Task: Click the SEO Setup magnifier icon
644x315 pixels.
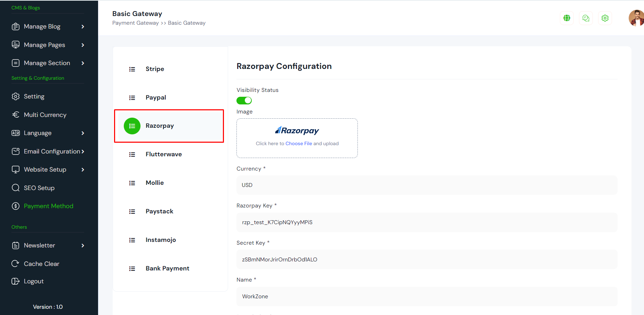Action: coord(15,188)
